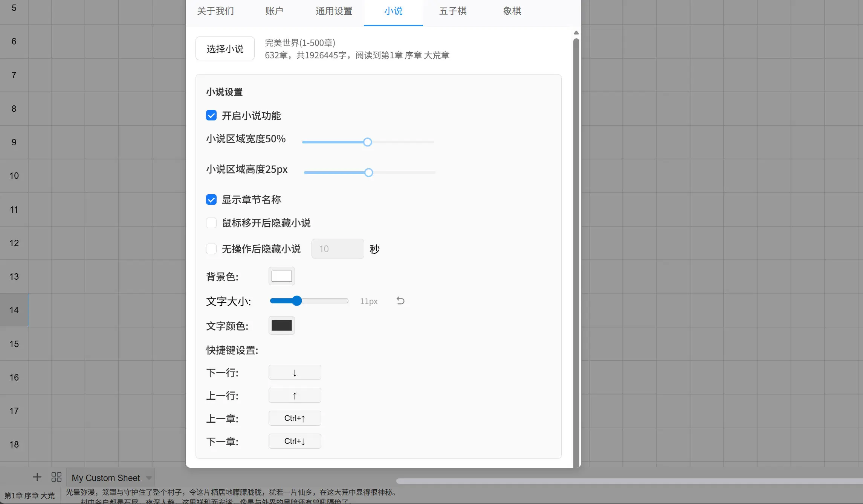The image size is (863, 504).
Task: Adjust the 文字大小 slider
Action: click(297, 300)
